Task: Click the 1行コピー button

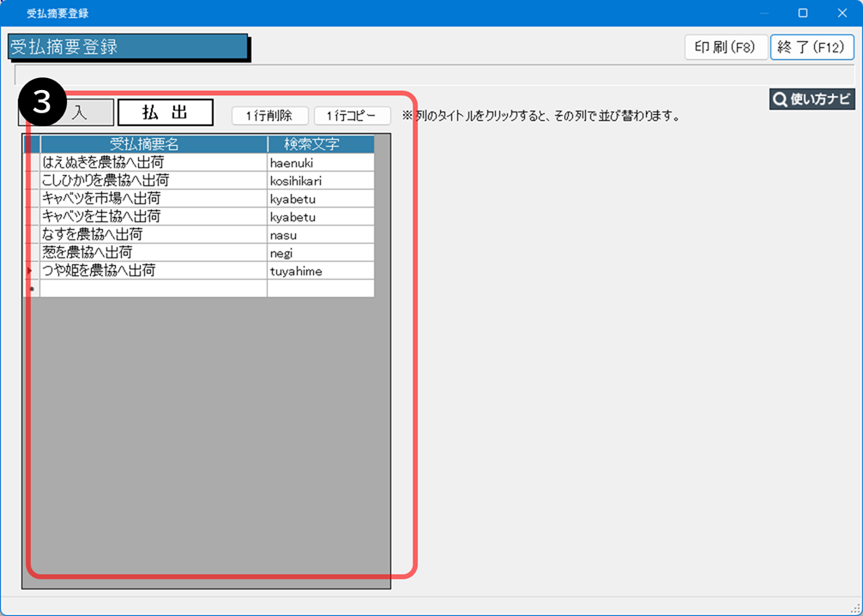Action: click(352, 116)
